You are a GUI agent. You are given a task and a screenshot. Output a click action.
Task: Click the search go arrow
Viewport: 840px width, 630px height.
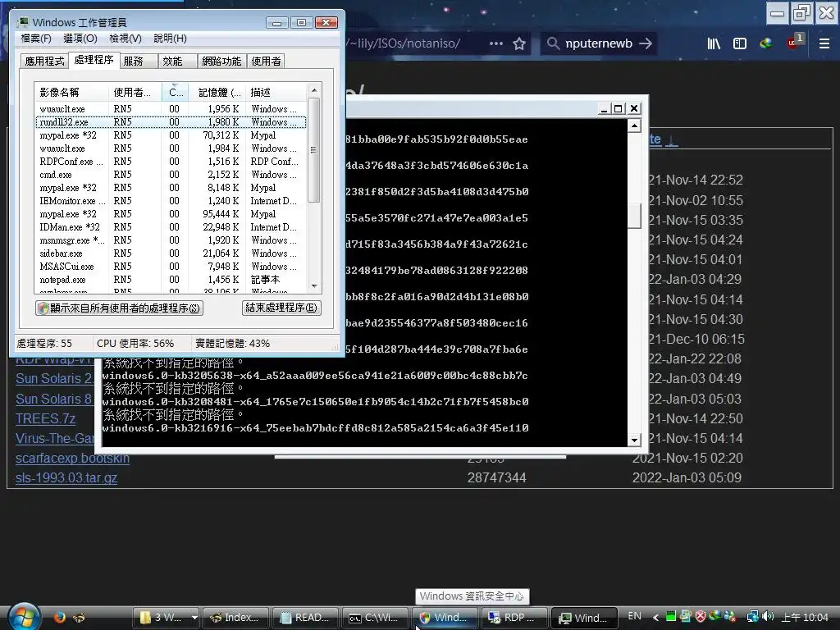point(646,43)
